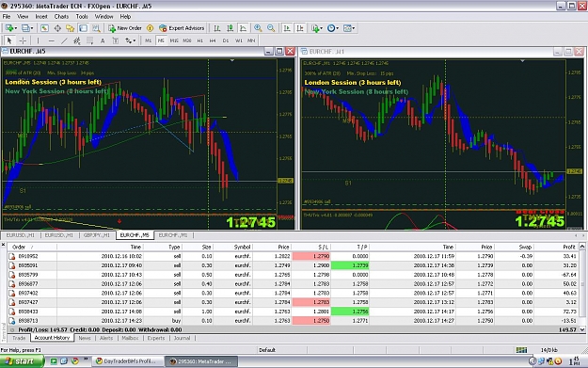Switch to the Trade terminal tab

point(19,338)
